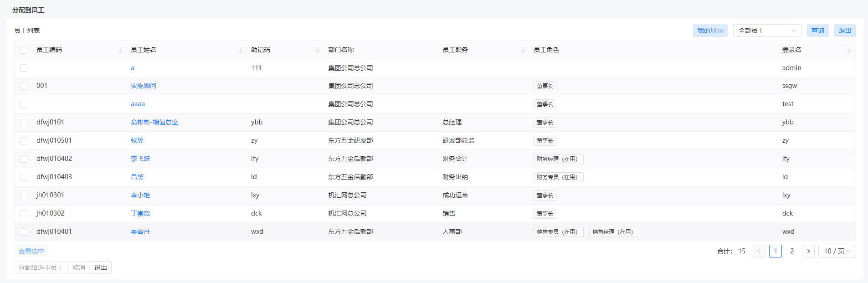868x283 pixels.
Task: Open employee link 李小艳
Action: 140,195
